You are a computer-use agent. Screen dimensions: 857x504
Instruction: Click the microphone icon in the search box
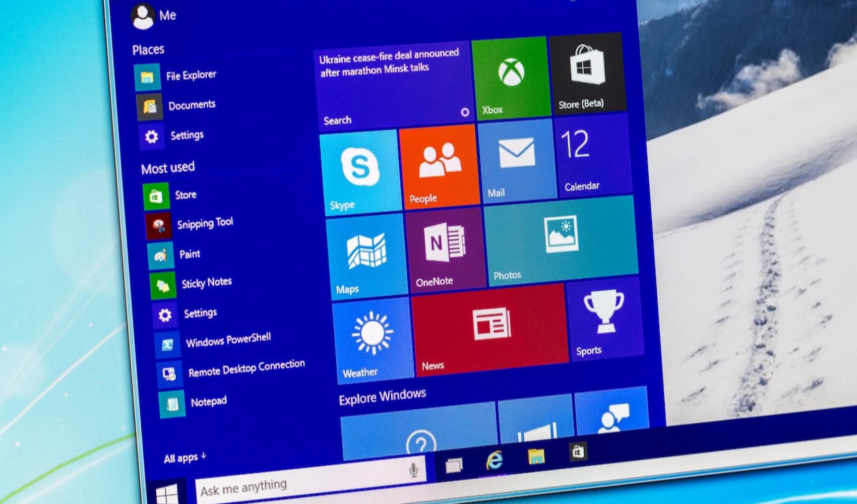point(413,470)
